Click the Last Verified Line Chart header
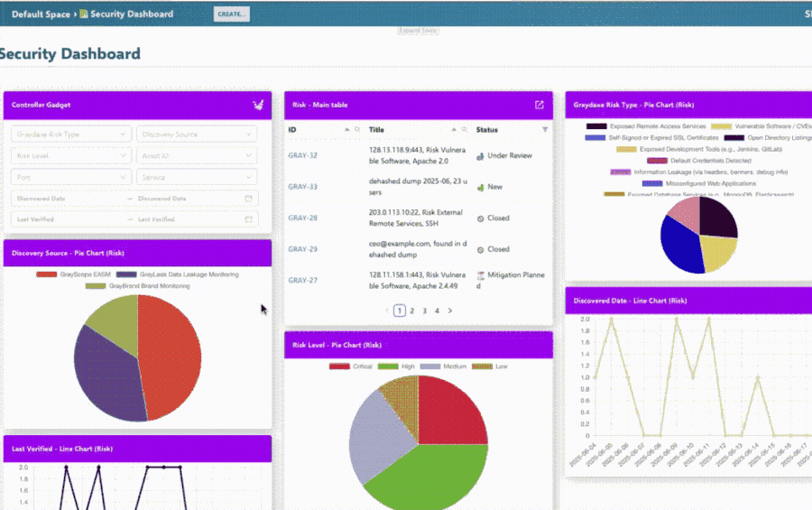The width and height of the screenshot is (812, 510). tap(137, 449)
